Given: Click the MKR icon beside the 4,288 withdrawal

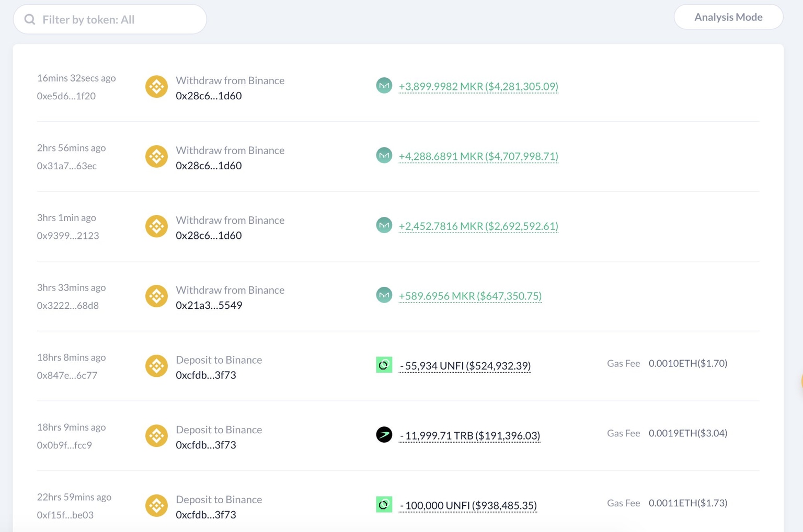Looking at the screenshot, I should click(384, 155).
